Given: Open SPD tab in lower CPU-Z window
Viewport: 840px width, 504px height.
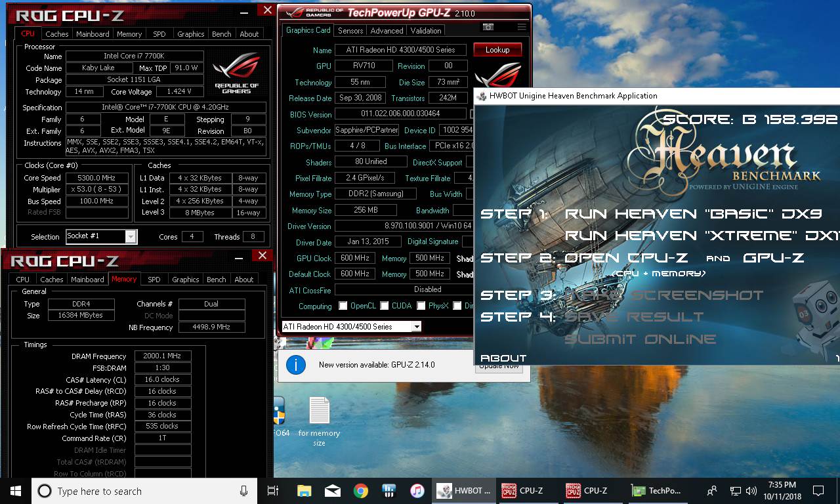Looking at the screenshot, I should [x=154, y=280].
